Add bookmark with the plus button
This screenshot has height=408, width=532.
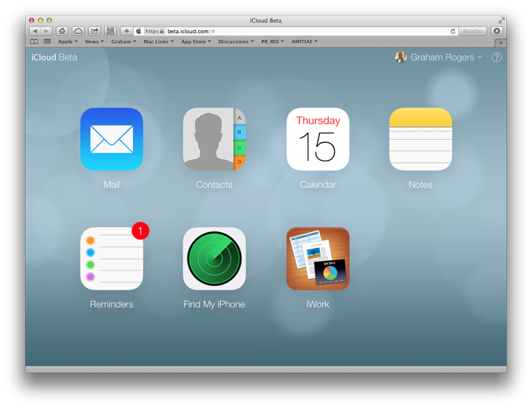pos(126,31)
